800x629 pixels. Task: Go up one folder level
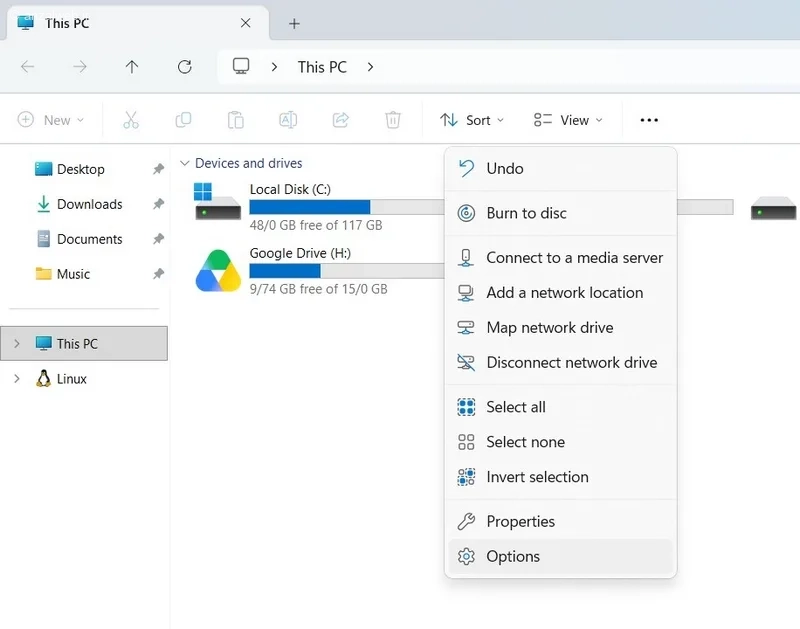tap(132, 66)
